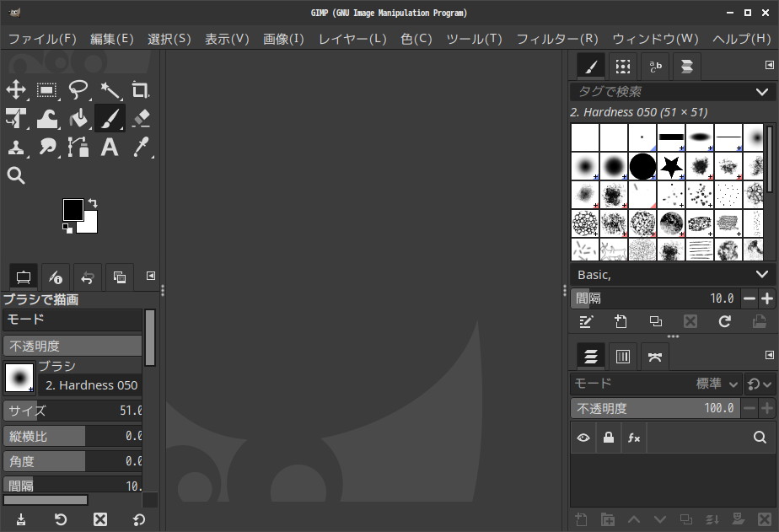Click the brush 間隔 10.0 slider
This screenshot has width=779, height=532.
coord(655,298)
